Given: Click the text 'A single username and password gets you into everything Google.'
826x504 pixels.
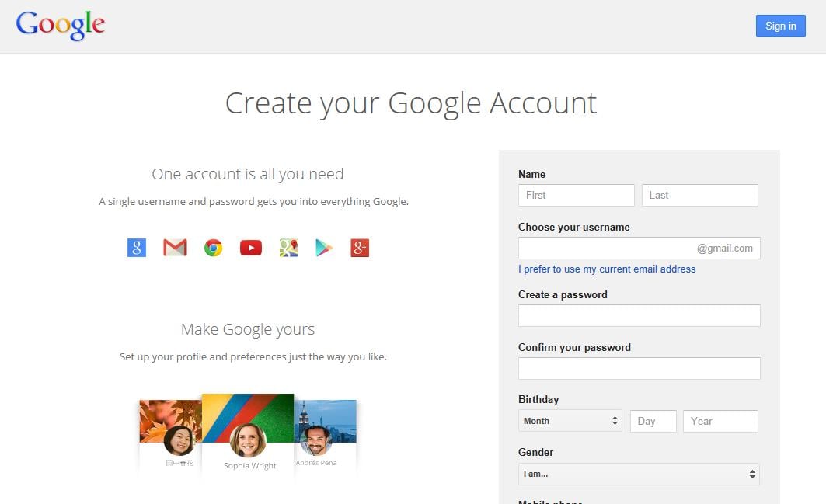Looking at the screenshot, I should pos(253,201).
